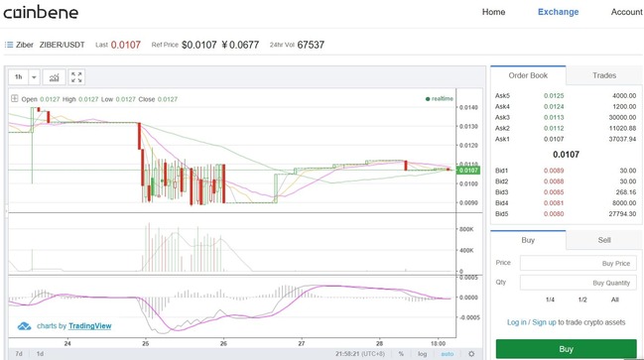Select Bid2 price 0.0088
The image size is (644, 360).
554,181
